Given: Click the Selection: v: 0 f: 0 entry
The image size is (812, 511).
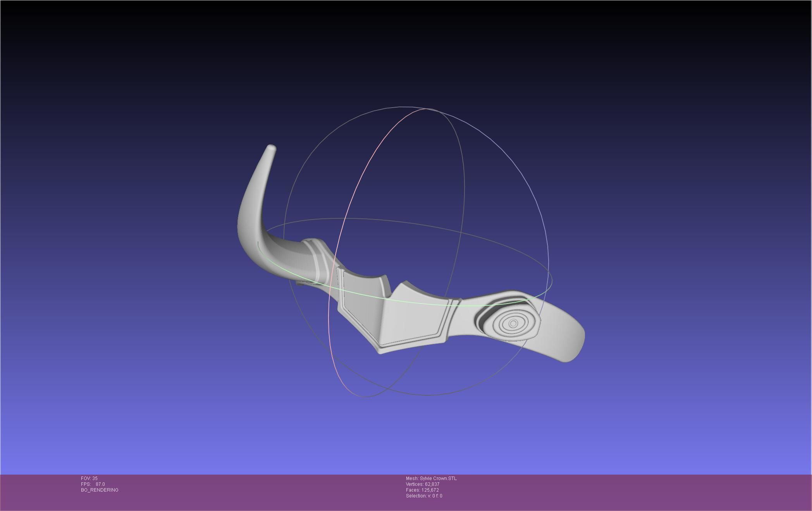Looking at the screenshot, I should pos(424,496).
